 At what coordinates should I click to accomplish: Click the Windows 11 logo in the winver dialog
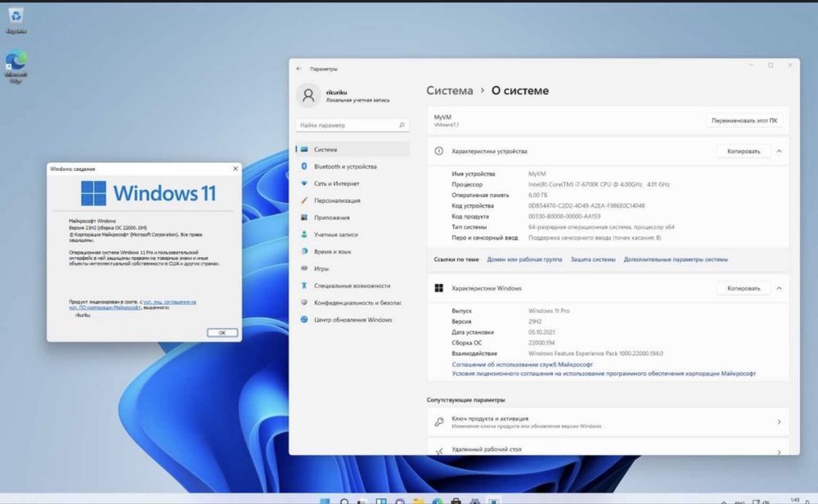[148, 193]
